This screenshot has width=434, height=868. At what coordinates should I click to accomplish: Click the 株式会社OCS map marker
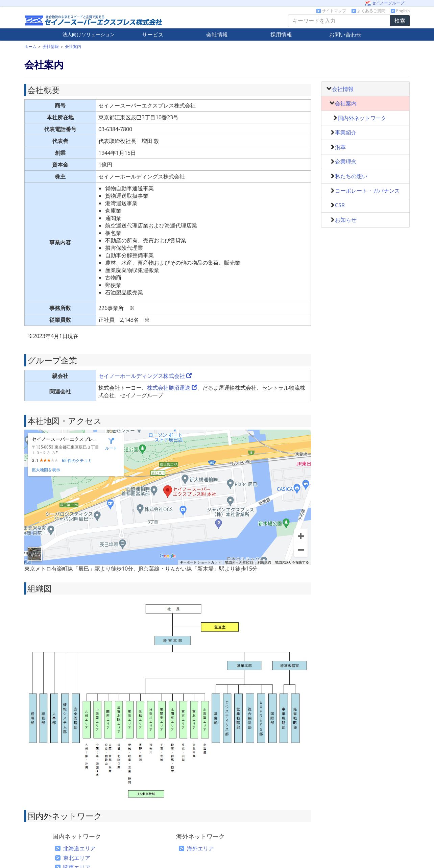[x=140, y=509]
